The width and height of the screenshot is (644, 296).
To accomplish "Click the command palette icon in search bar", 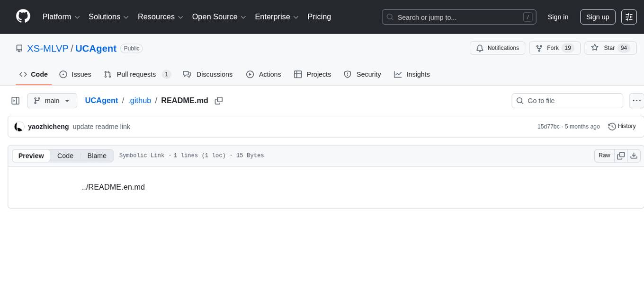I will pos(528,17).
